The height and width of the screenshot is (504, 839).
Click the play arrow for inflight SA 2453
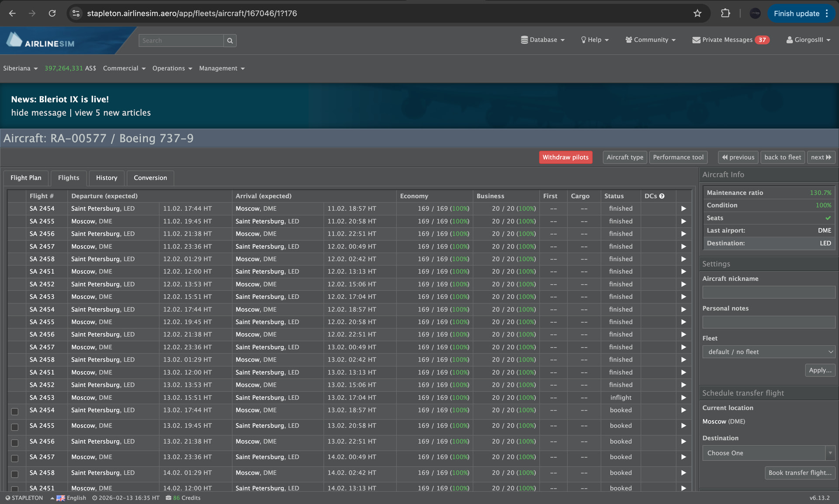pos(683,397)
